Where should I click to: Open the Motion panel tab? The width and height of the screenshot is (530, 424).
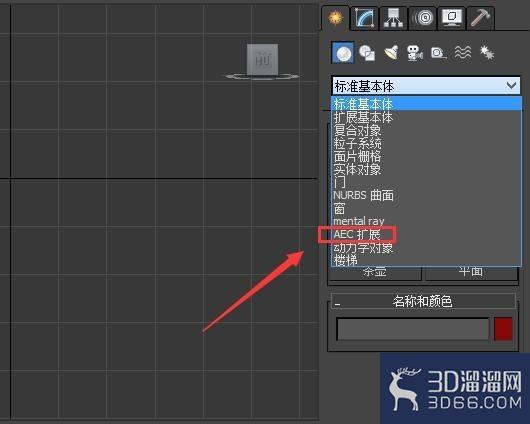coord(423,18)
